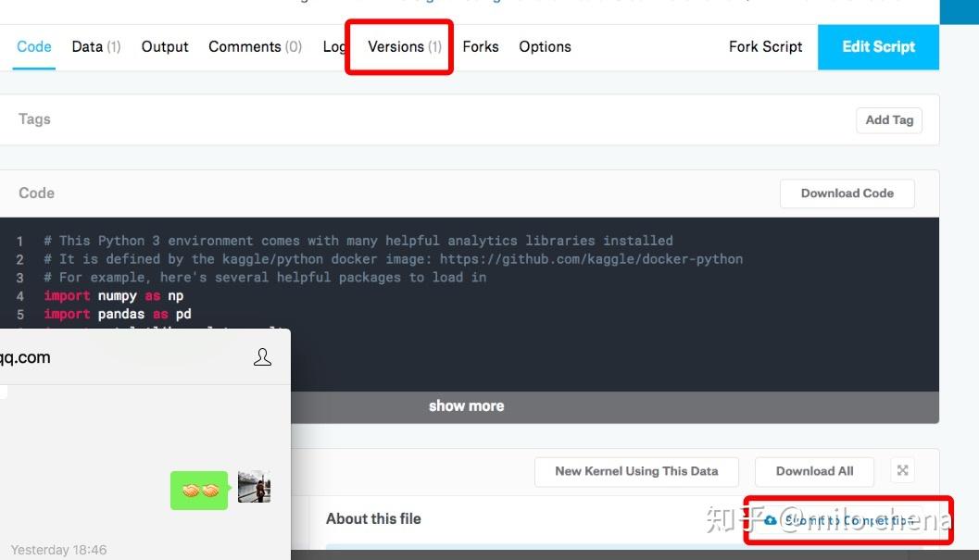The width and height of the screenshot is (979, 560).
Task: Expand the code with show more
Action: pos(467,405)
